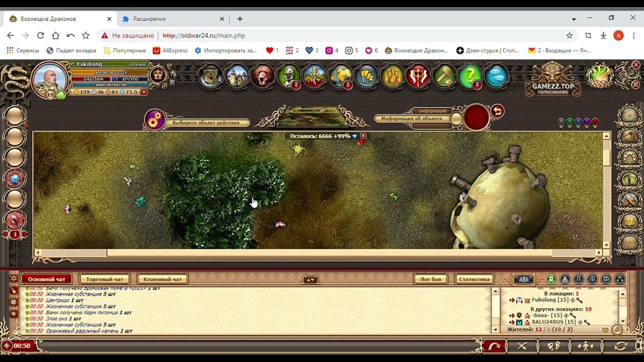The image size is (644, 362).
Task: Open the yellow flags icon
Action: tap(366, 76)
